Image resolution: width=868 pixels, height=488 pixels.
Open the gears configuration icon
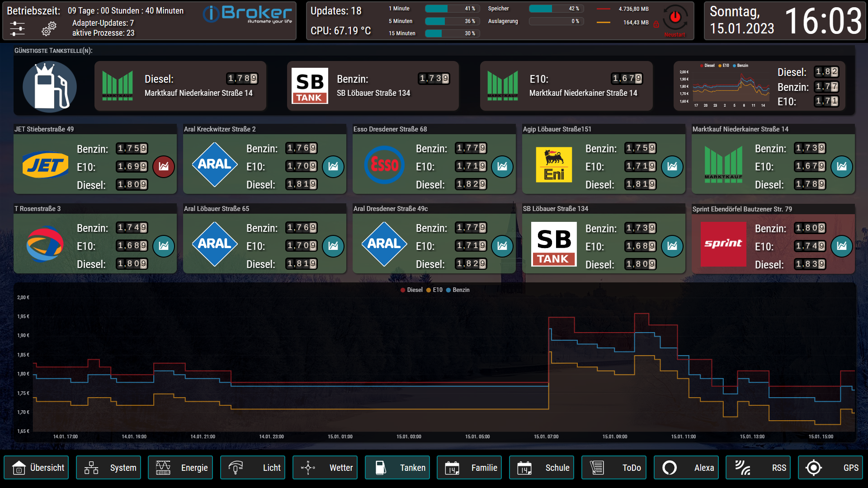[49, 28]
